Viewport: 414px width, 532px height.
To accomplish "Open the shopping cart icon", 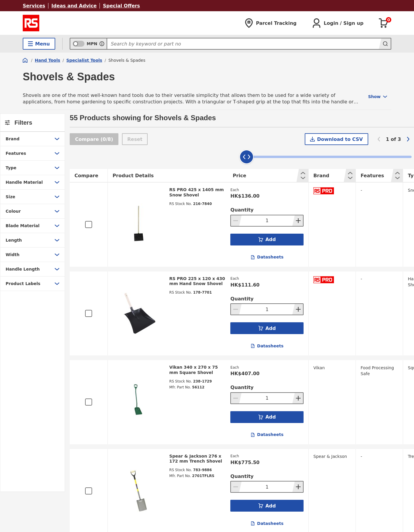I will coord(384,23).
